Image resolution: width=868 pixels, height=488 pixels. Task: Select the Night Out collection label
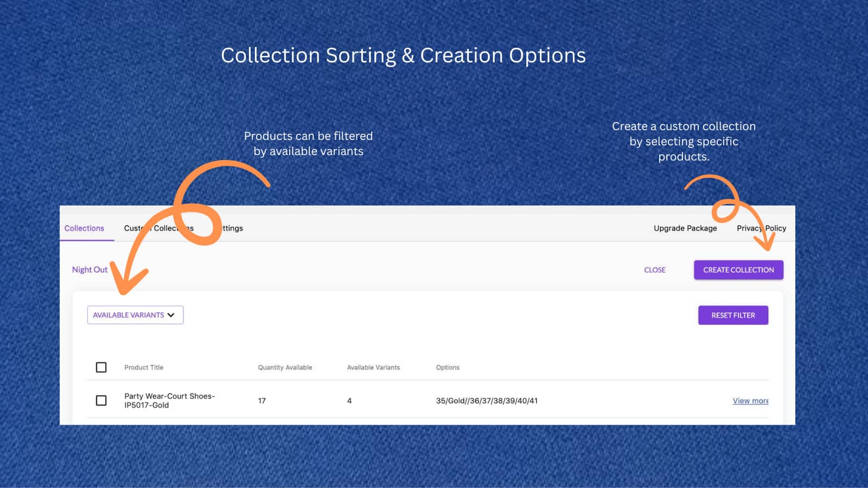point(89,269)
